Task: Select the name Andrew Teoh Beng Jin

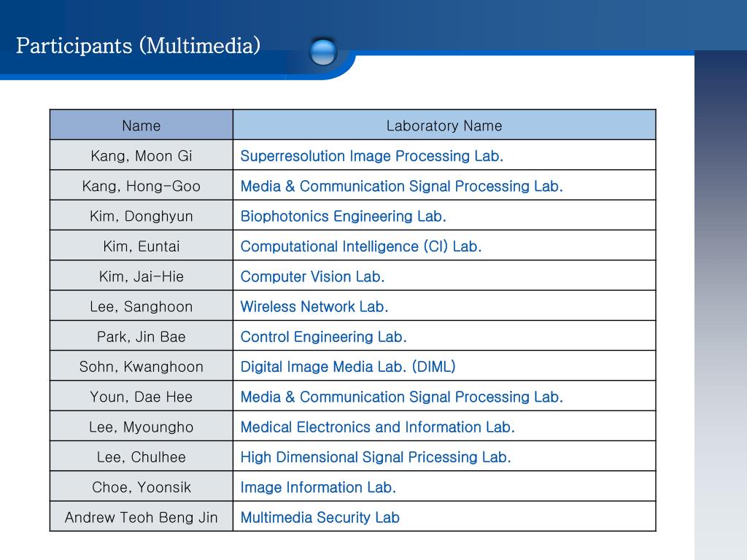Action: [x=142, y=517]
